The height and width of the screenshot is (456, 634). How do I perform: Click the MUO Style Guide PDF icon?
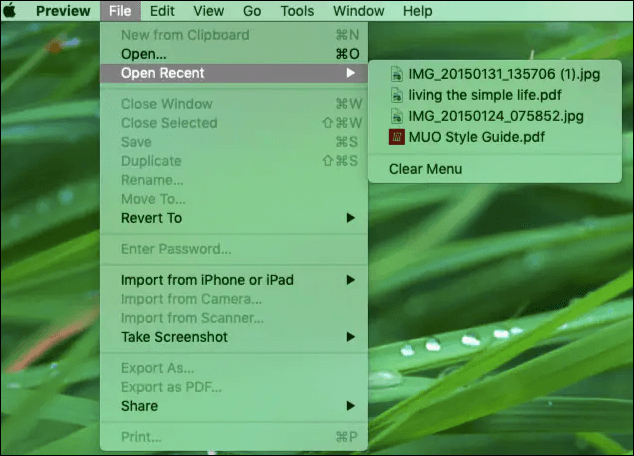[396, 136]
